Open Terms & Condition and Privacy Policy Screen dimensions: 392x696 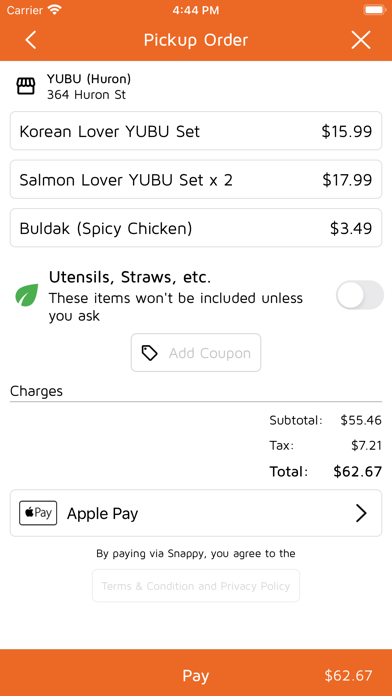click(196, 586)
